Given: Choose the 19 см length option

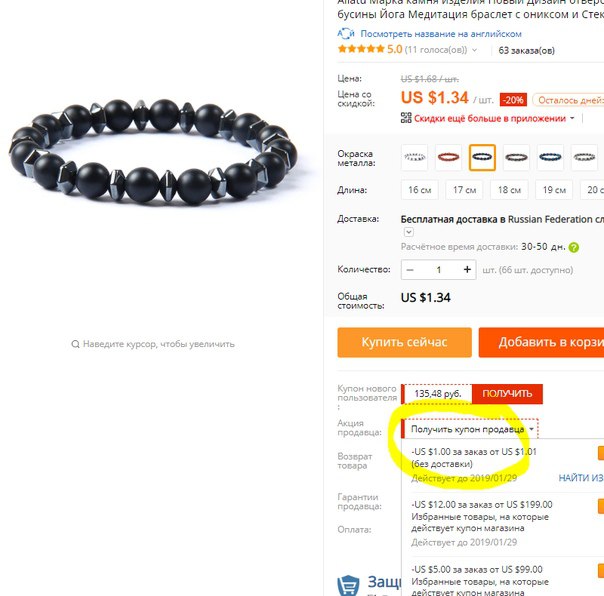Looking at the screenshot, I should click(554, 190).
